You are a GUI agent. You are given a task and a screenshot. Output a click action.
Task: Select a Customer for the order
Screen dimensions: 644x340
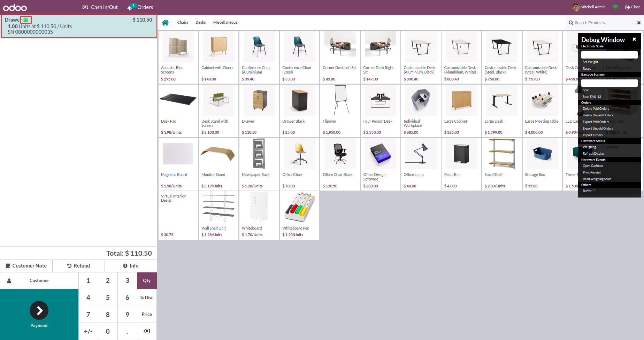39,280
